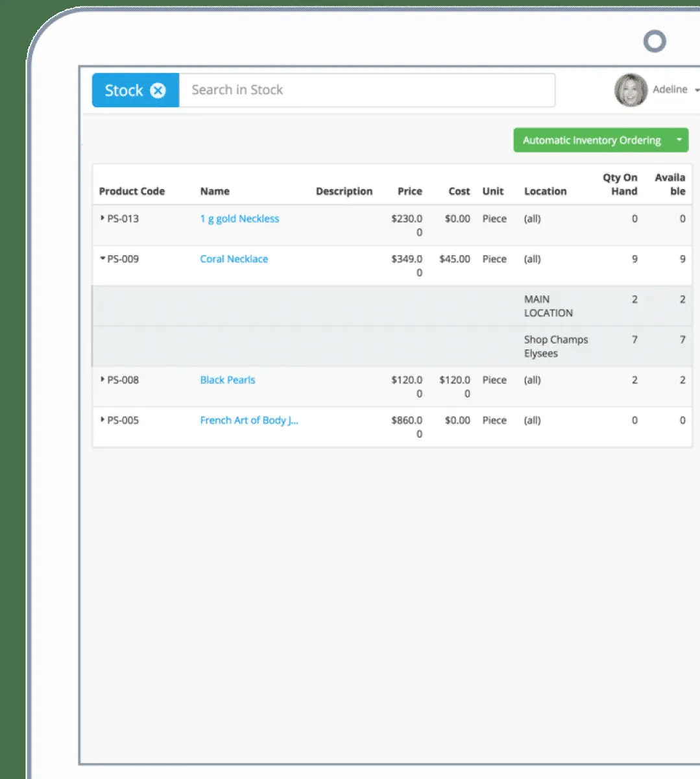Expand the PS-008 row triangle
700x779 pixels.
pyautogui.click(x=103, y=379)
